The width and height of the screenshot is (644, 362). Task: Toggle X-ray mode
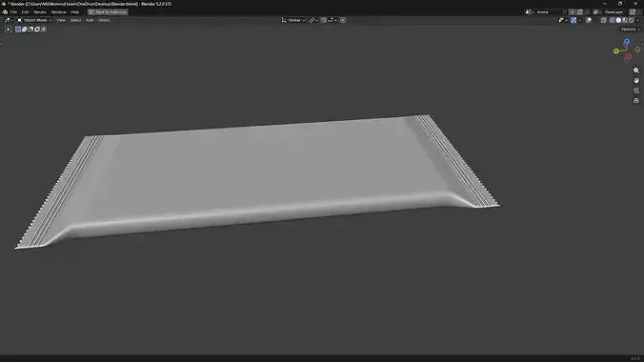pos(603,20)
